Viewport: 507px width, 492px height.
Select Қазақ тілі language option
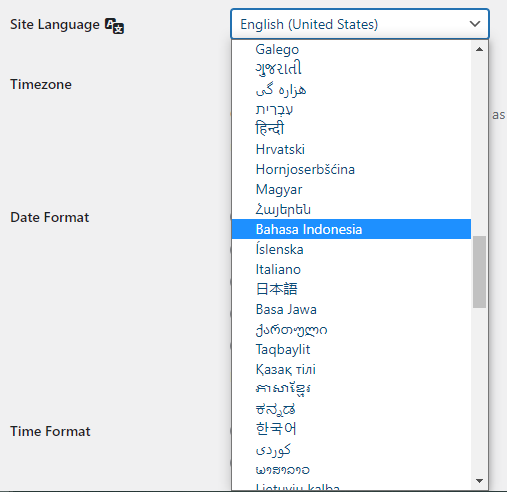tap(351, 369)
